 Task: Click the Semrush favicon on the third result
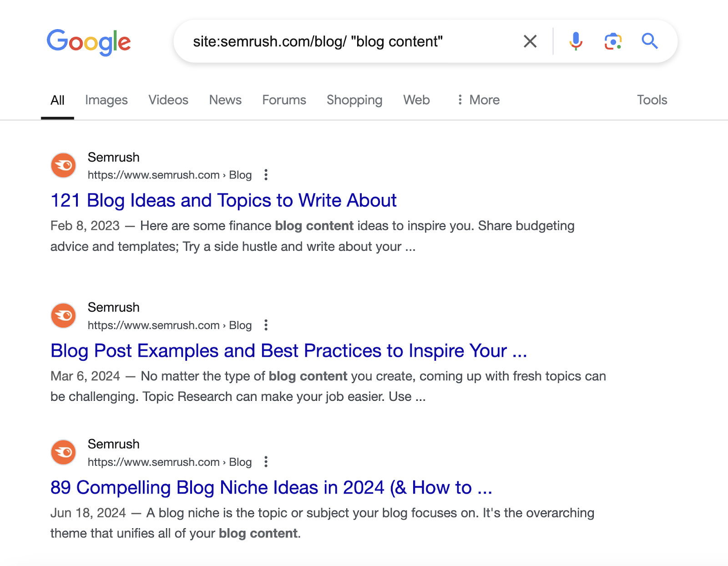[x=63, y=452]
